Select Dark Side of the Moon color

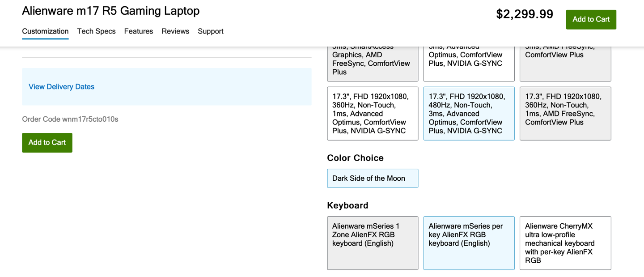[x=373, y=178]
